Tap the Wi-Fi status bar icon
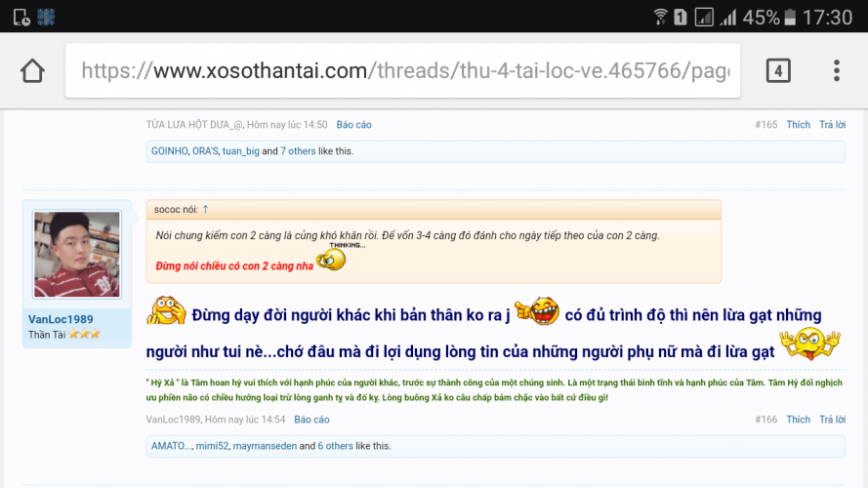This screenshot has height=488, width=868. coord(661,17)
